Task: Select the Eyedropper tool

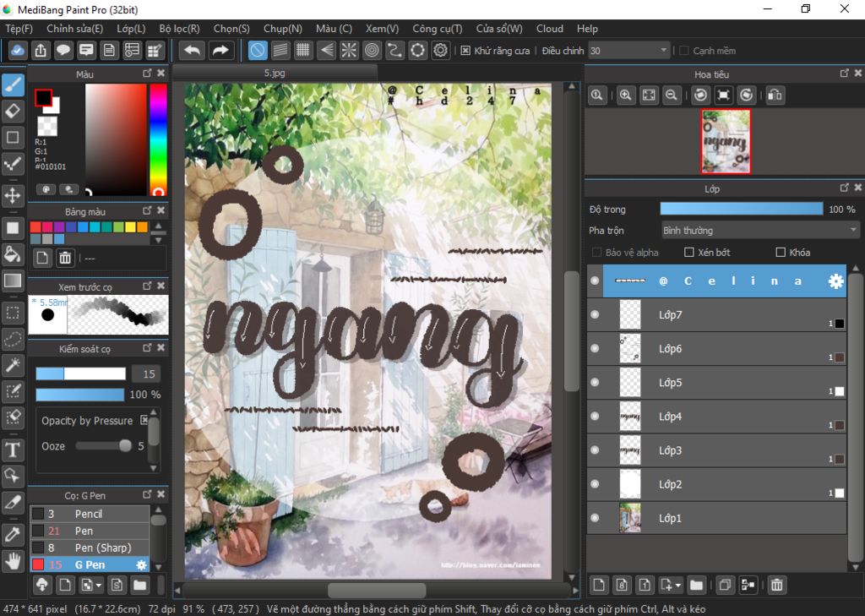Action: pos(13,534)
